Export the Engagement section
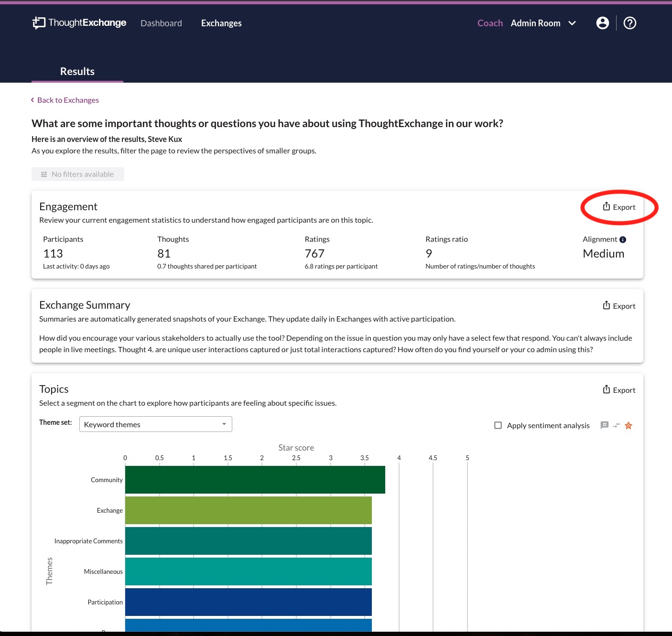672x636 pixels. (619, 207)
